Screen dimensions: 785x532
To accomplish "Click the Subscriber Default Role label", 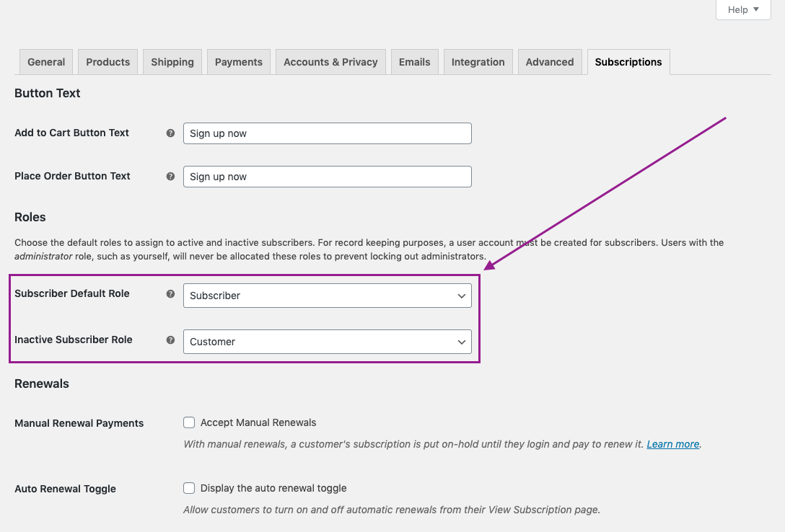I will coord(72,293).
